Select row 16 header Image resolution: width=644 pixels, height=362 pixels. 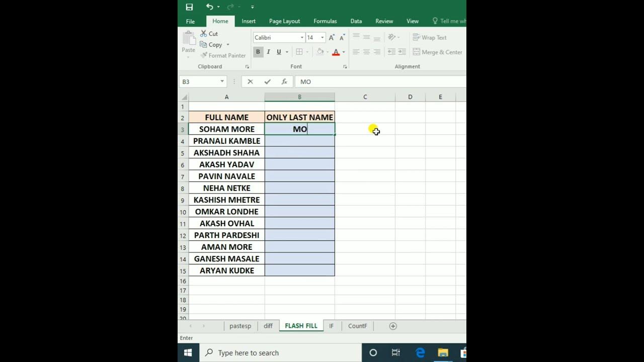click(183, 281)
